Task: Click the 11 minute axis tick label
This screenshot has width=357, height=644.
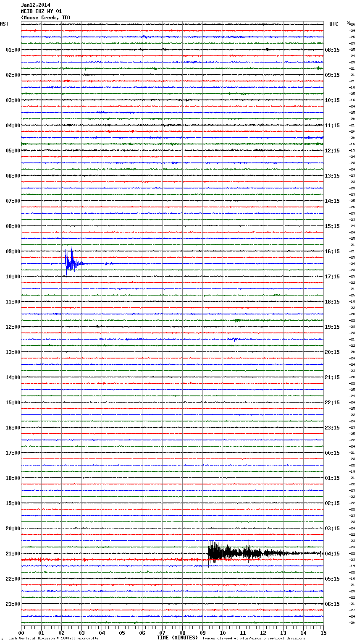Action: [x=243, y=633]
